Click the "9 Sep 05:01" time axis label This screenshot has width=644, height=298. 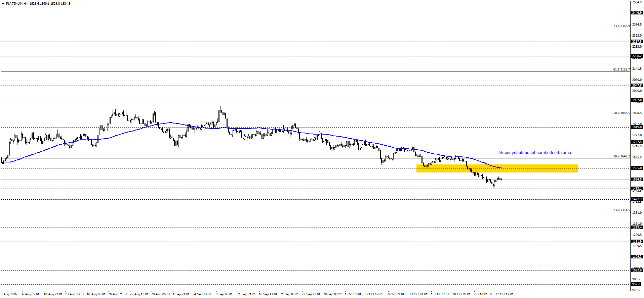(224, 294)
